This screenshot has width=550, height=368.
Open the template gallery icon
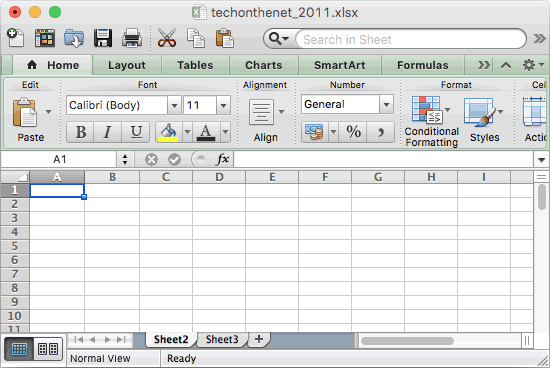(45, 38)
